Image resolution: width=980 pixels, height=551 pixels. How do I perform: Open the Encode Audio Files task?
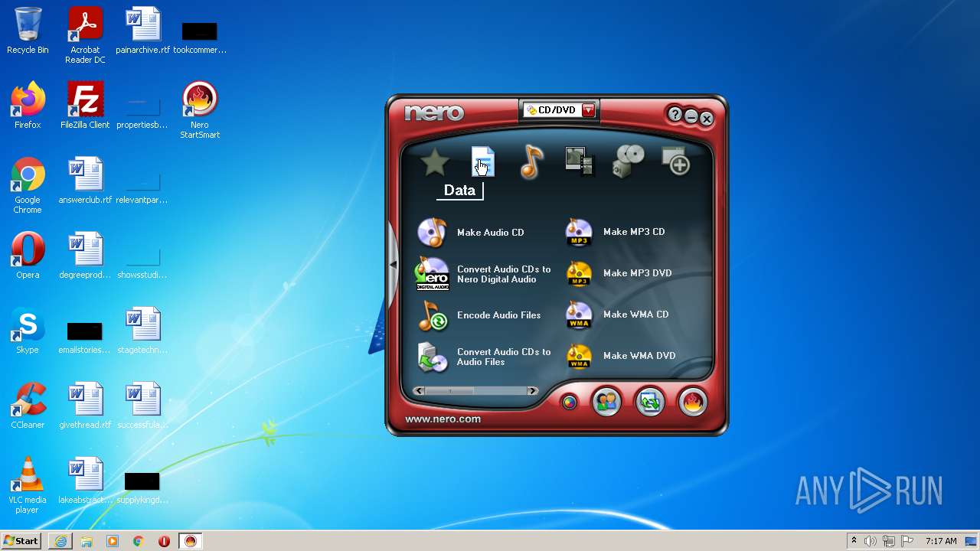point(480,315)
